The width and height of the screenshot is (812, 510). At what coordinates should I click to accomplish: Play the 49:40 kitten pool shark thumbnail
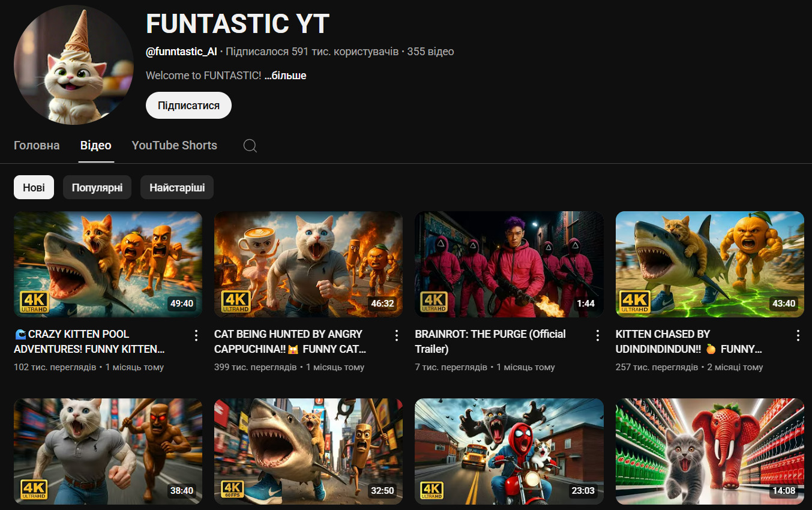pos(108,264)
